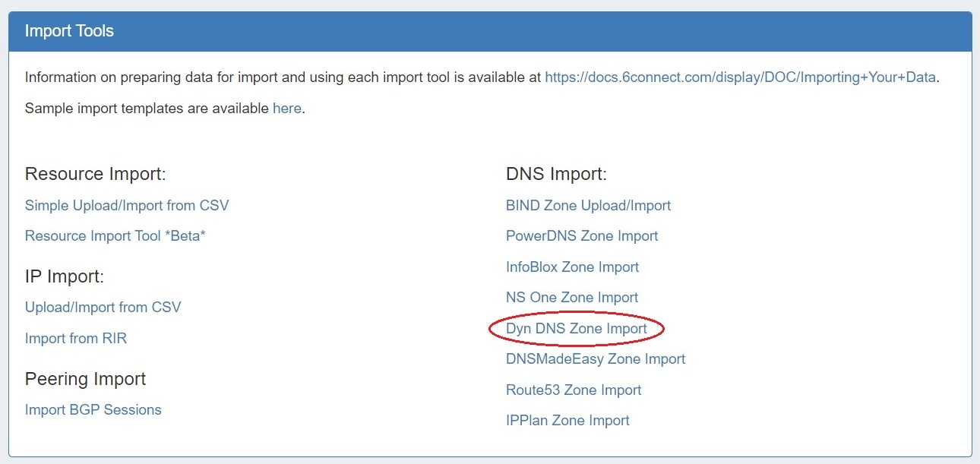Open the docs.6connect.com importing data link
Screen dimensions: 980x464
(x=740, y=77)
